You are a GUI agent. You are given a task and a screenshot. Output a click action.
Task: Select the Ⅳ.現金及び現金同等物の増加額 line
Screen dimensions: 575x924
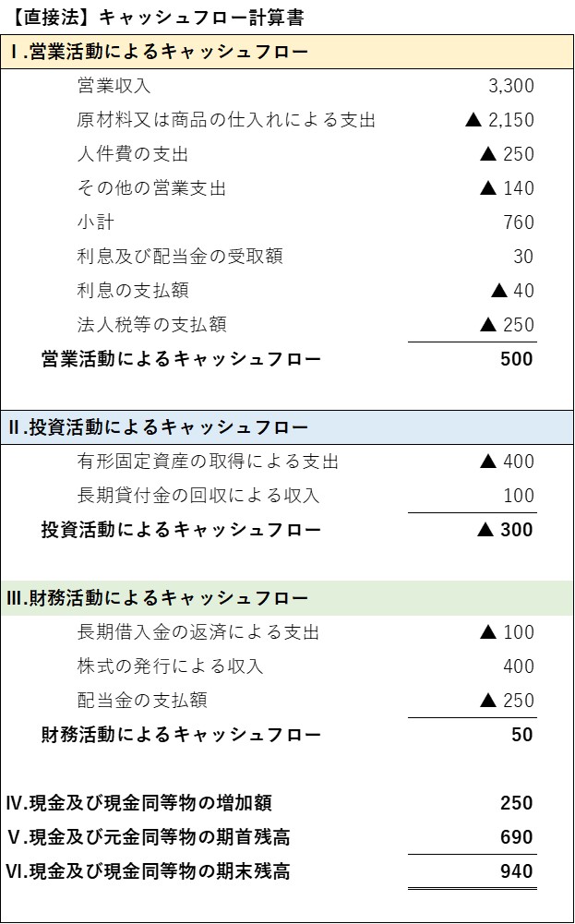(139, 803)
